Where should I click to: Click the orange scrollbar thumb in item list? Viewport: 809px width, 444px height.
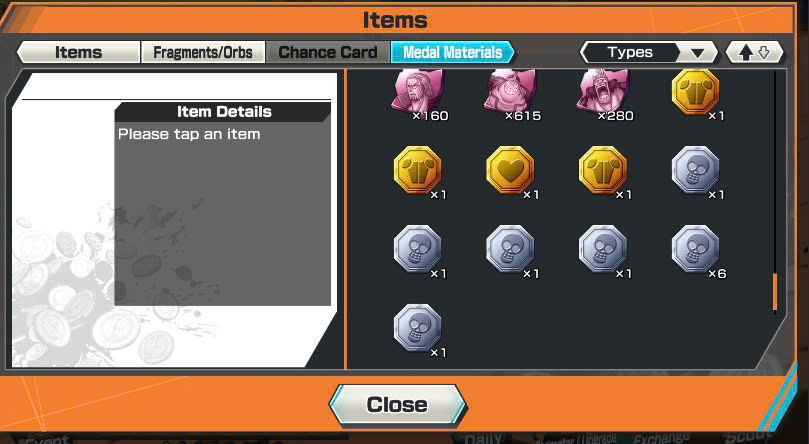(x=775, y=292)
